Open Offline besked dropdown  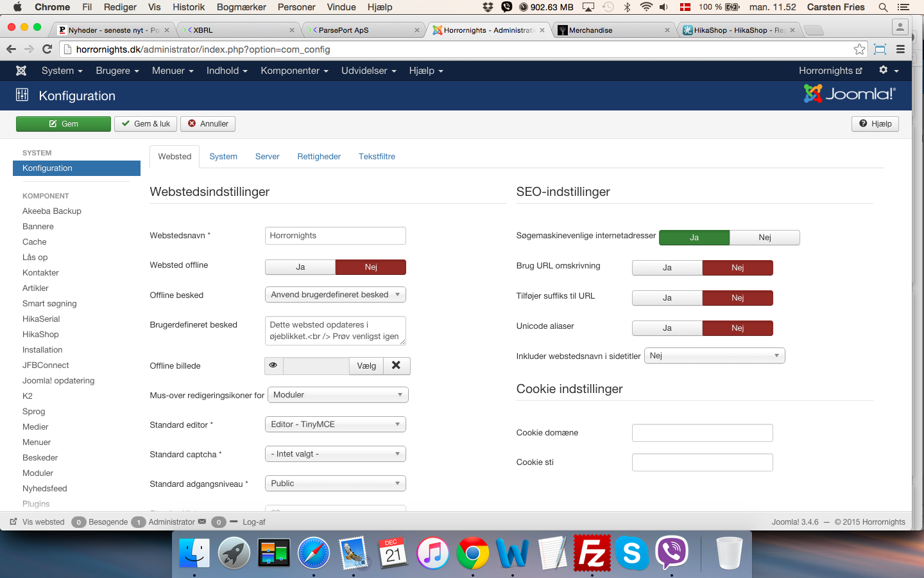click(336, 295)
